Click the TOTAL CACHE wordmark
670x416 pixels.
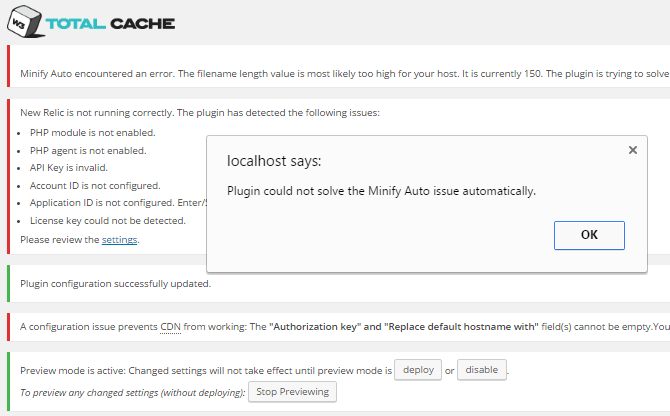(110, 23)
